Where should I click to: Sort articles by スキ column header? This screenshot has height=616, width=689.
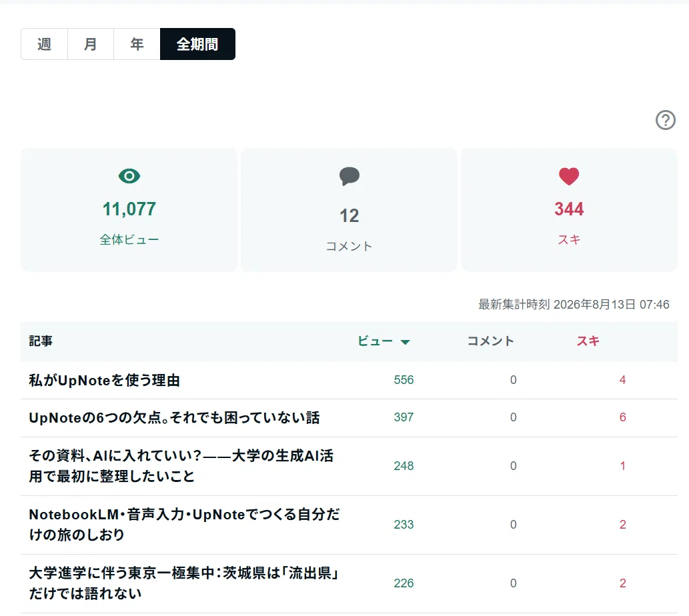click(588, 341)
